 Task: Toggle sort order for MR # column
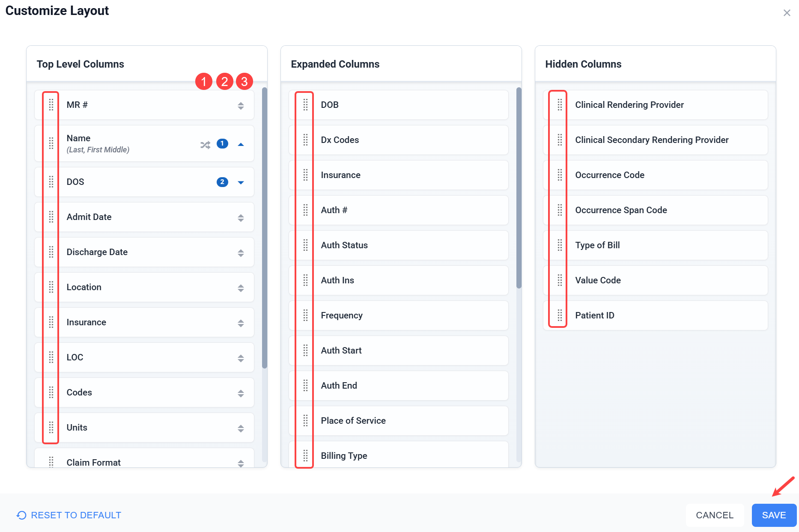click(241, 106)
